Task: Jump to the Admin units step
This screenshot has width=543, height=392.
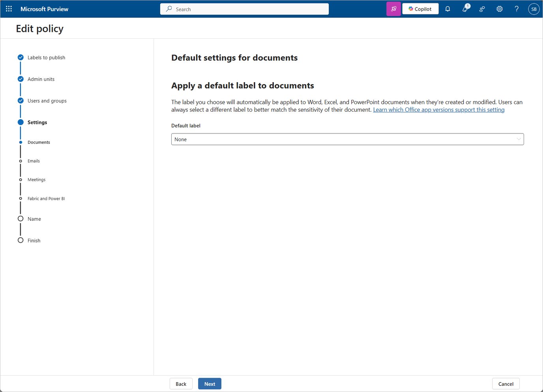Action: (41, 79)
